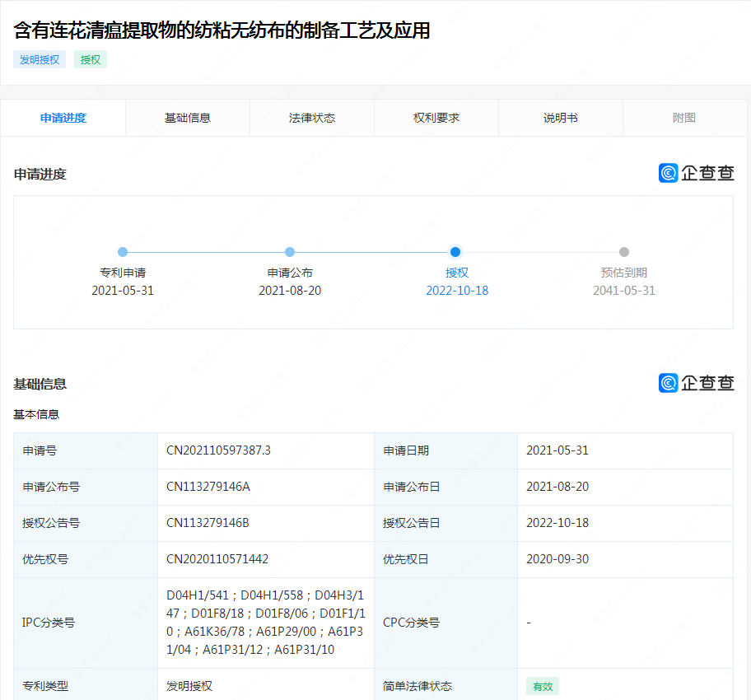This screenshot has width=751, height=700.
Task: Click the 企查查 logo in 基础信息 section
Action: pos(697,383)
